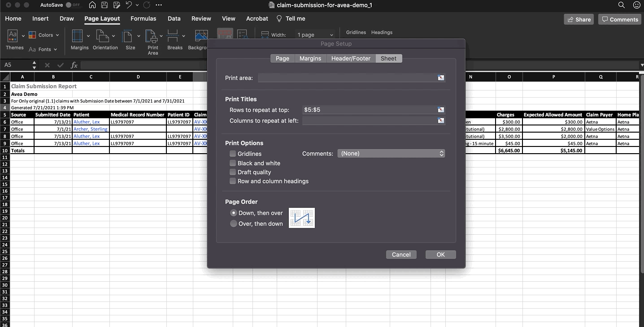
Task: Expand the theme Colors dropdown
Action: point(45,35)
